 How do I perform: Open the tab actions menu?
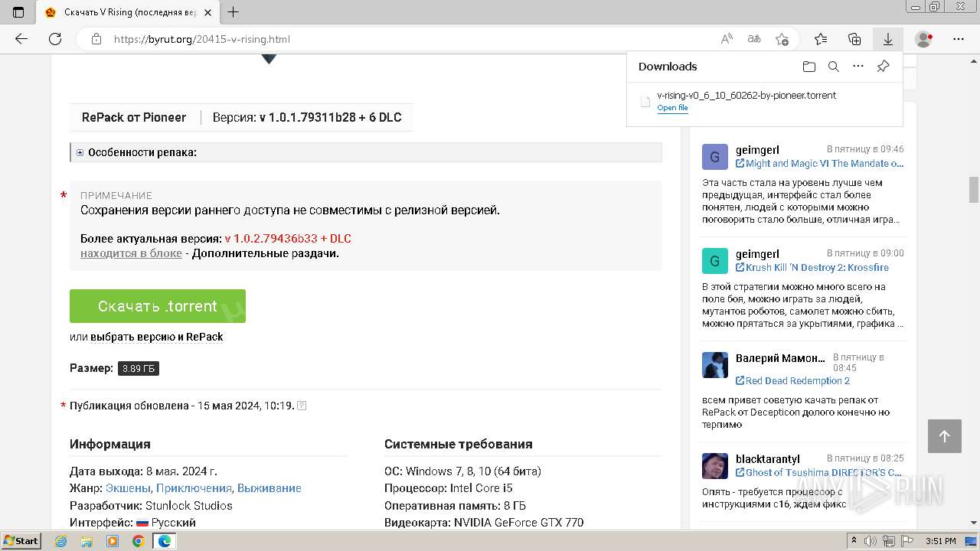point(18,12)
